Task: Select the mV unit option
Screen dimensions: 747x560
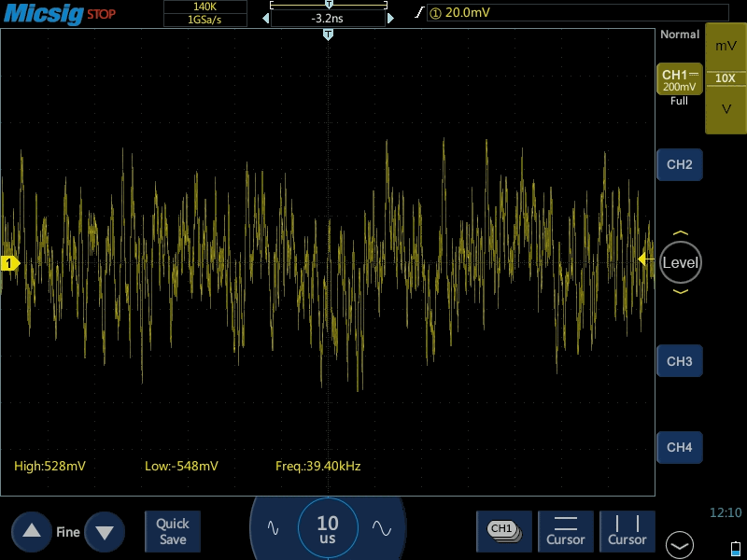Action: tap(726, 46)
